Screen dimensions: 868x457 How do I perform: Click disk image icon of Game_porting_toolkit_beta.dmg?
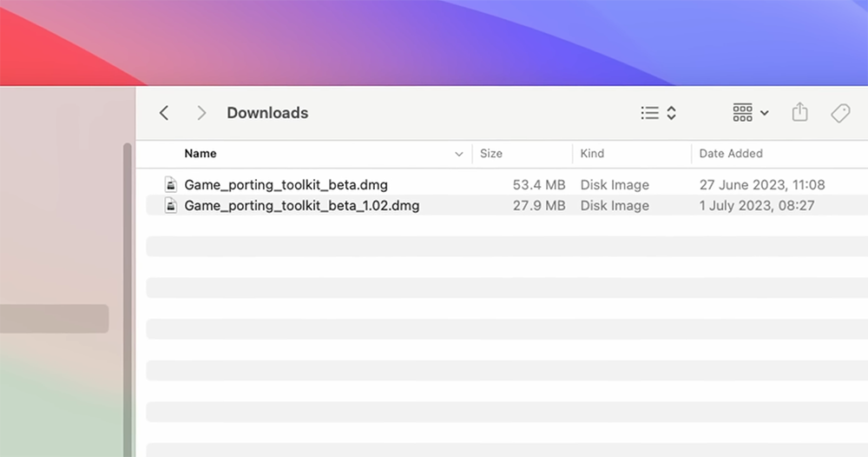coord(171,184)
